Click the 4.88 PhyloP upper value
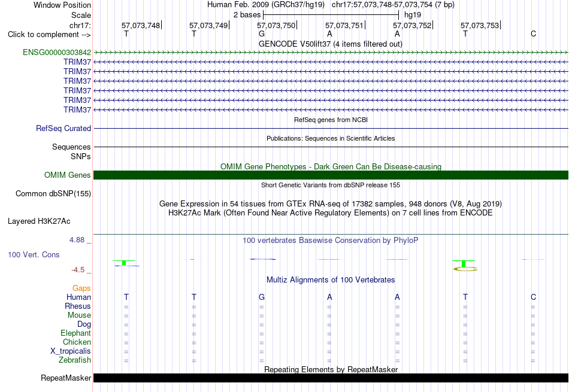 point(77,240)
